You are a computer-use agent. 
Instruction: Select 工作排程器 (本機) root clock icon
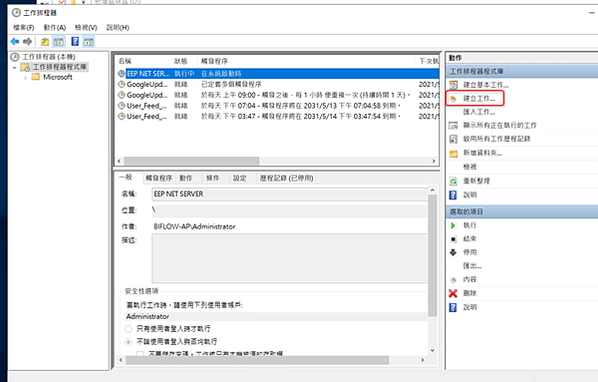pos(15,57)
